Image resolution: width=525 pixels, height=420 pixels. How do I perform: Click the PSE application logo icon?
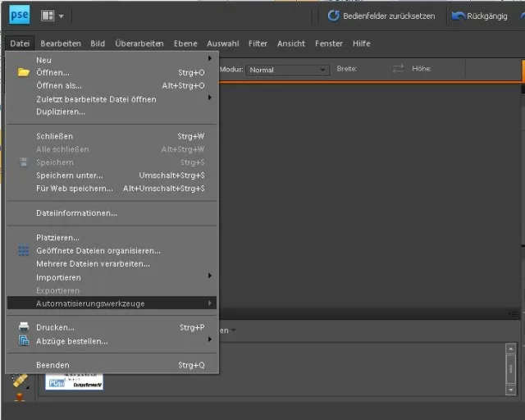click(x=18, y=15)
